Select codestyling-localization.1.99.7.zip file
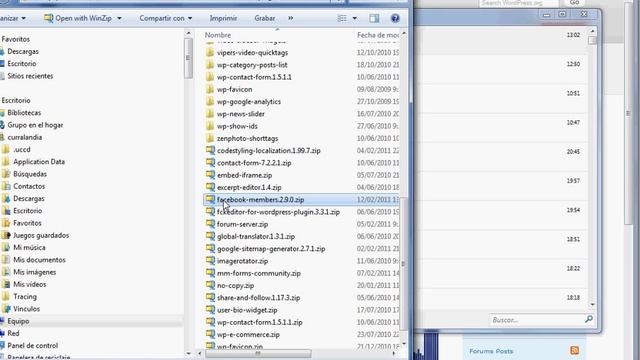 click(269, 151)
